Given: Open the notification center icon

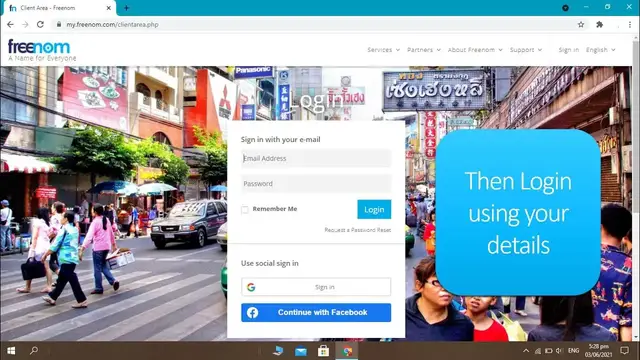Looking at the screenshot, I should point(624,351).
